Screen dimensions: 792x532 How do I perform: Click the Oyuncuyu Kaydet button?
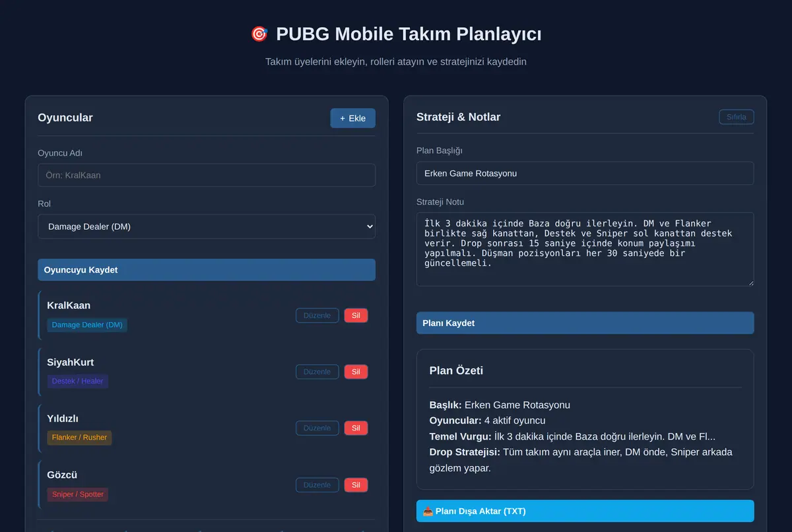point(207,270)
